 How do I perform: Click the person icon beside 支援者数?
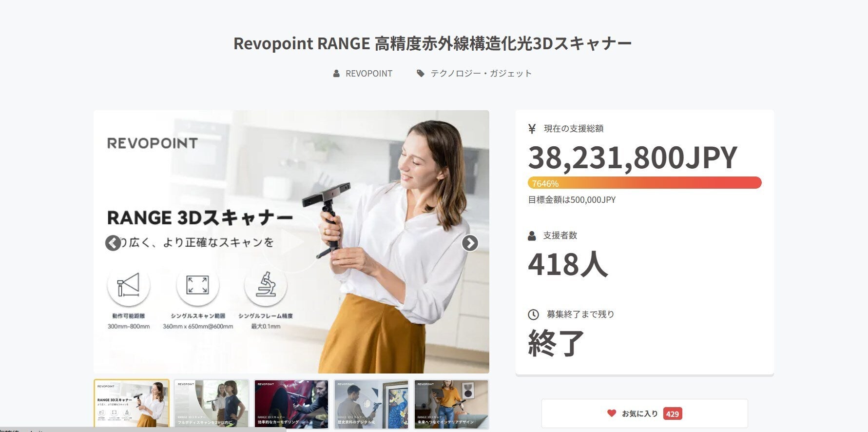tap(532, 236)
